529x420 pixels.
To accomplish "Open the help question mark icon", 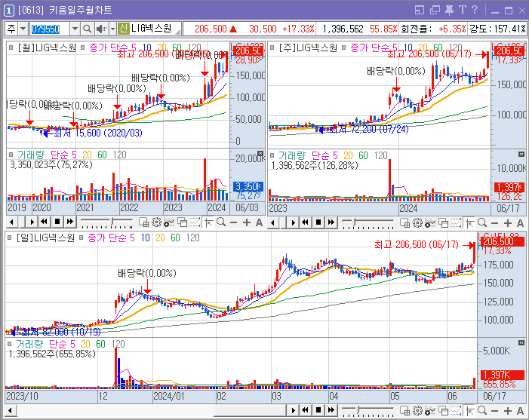I will point(475,10).
